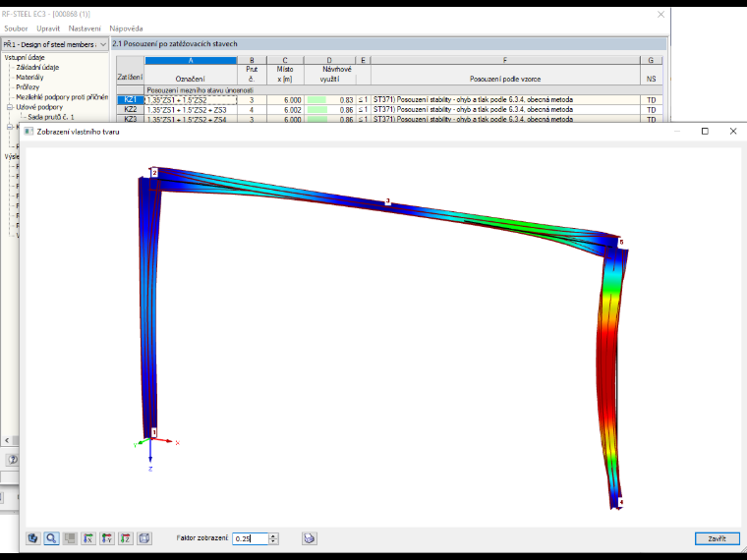This screenshot has width=747, height=560.
Task: Select Mezilehlé podpory proti příčnému tree item
Action: coord(62,97)
